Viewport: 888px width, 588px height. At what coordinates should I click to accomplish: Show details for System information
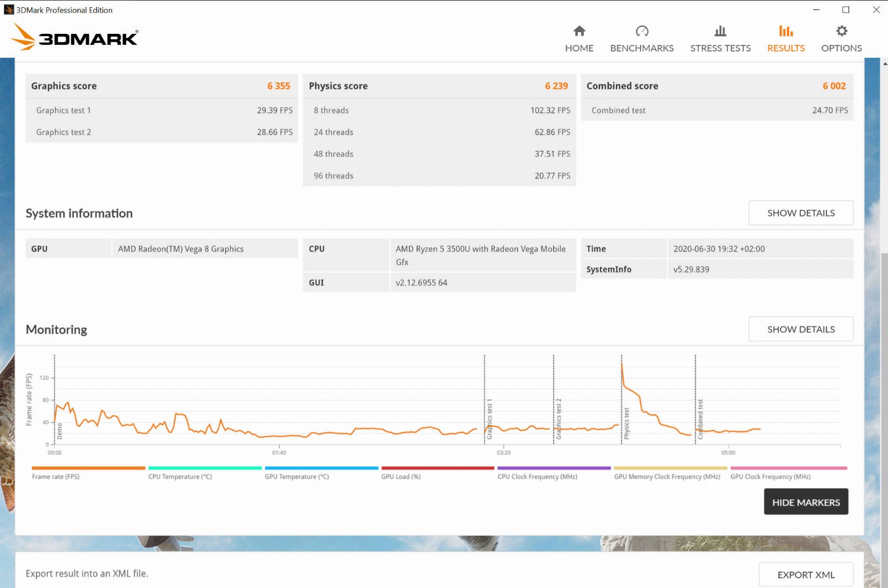click(x=800, y=213)
